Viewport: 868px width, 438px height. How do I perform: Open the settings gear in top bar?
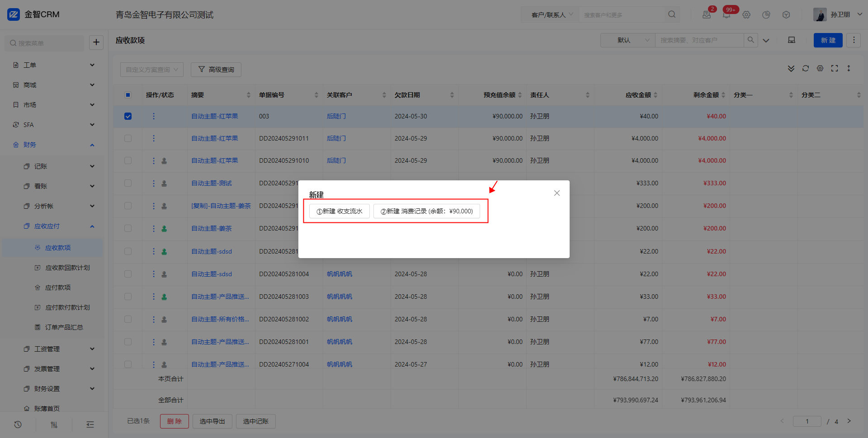tap(746, 14)
